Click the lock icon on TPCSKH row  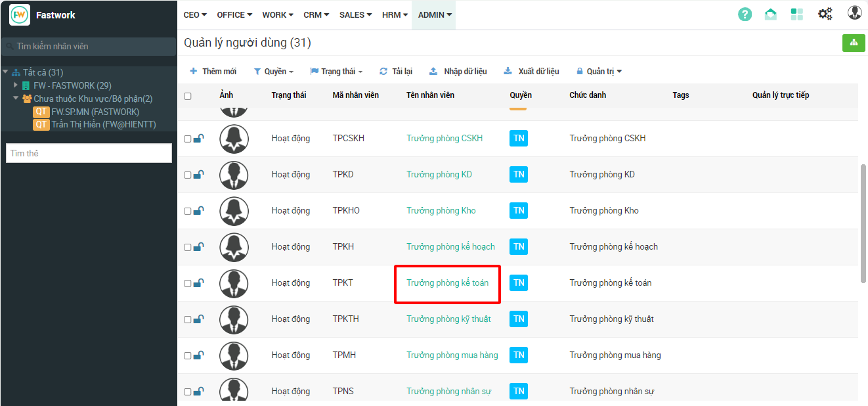click(198, 139)
